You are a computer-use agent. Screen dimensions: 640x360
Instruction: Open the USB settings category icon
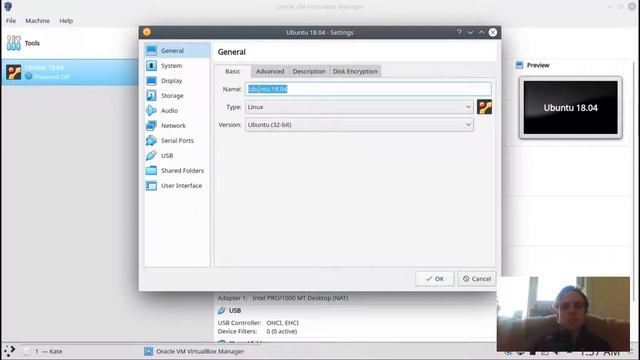pyautogui.click(x=151, y=156)
